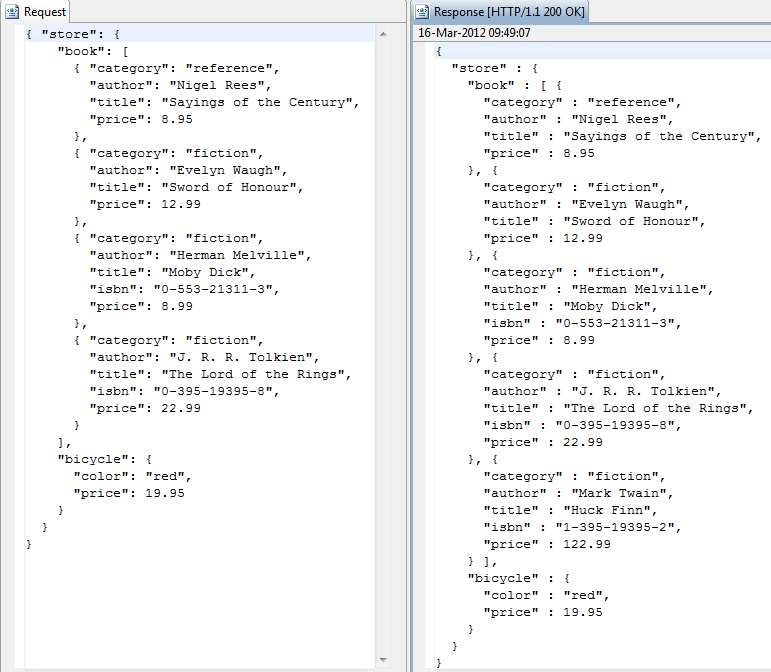
Task: Click "Nigel Rees" author line in Request
Action: (180, 86)
